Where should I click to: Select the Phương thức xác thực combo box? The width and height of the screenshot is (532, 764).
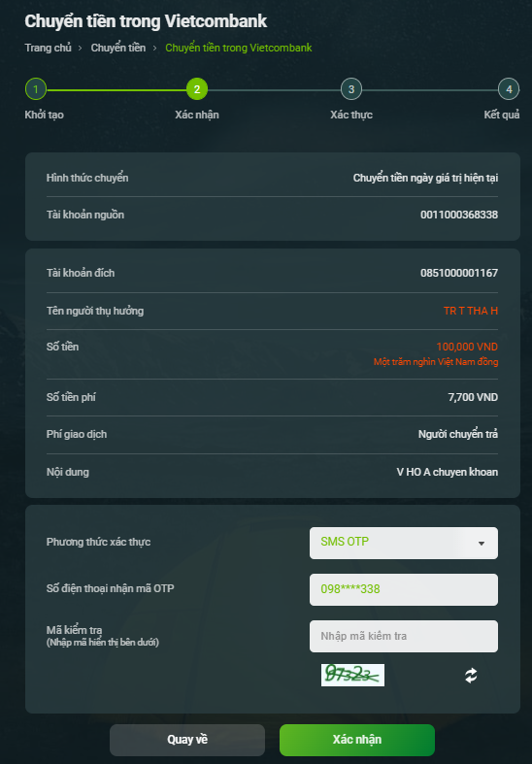[404, 543]
